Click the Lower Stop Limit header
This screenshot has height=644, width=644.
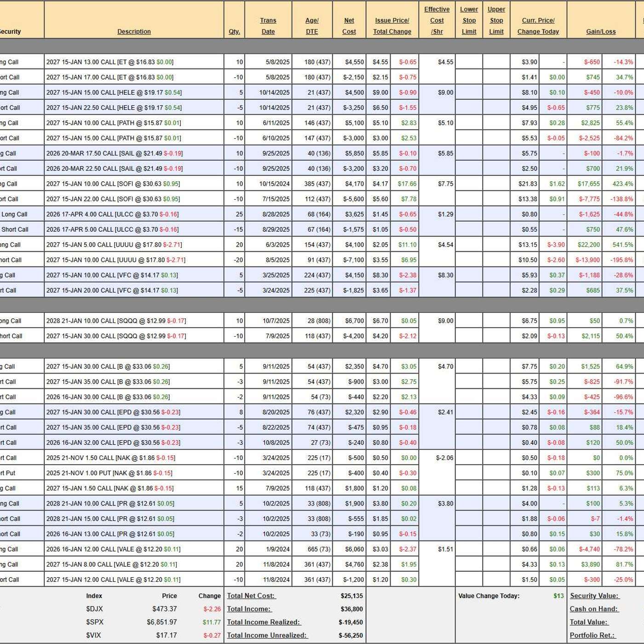[469, 20]
